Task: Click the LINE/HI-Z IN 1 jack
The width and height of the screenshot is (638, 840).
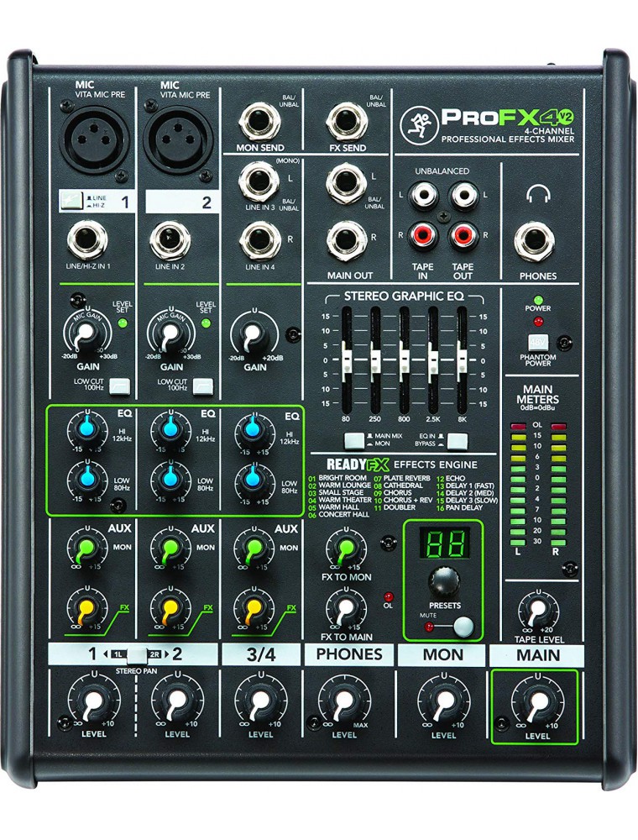Action: 87,240
